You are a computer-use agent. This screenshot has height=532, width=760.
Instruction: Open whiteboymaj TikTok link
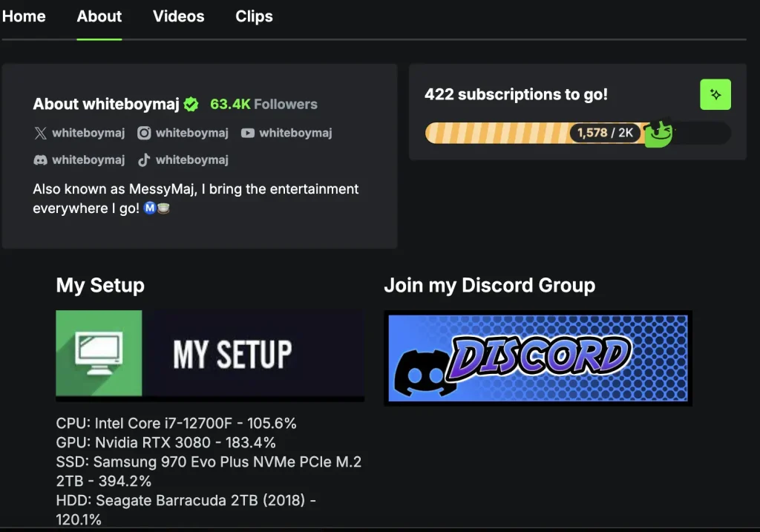[192, 160]
